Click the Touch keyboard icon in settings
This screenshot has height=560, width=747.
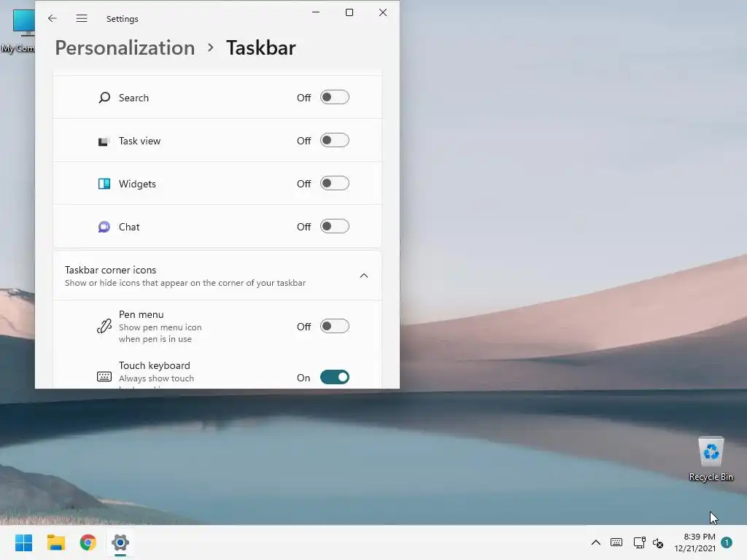coord(104,377)
